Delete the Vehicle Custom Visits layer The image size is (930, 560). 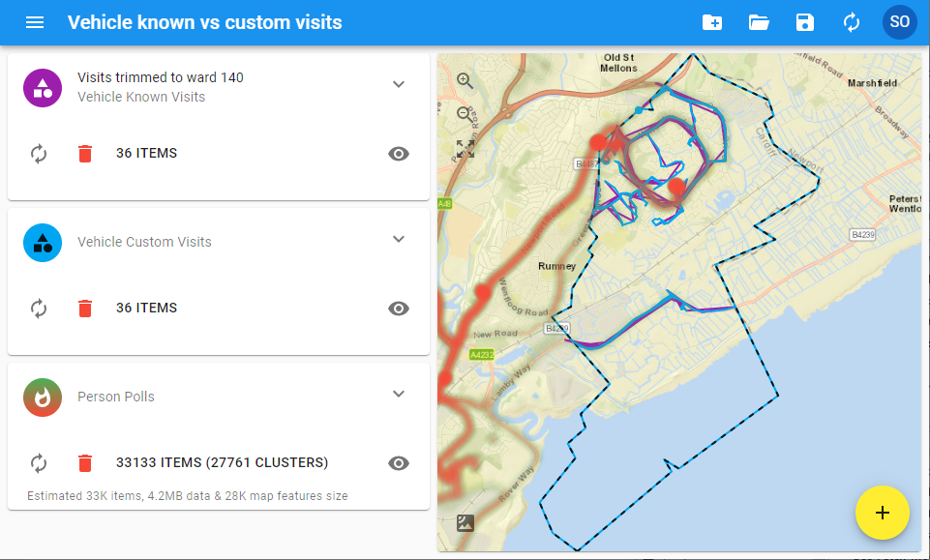coord(85,309)
